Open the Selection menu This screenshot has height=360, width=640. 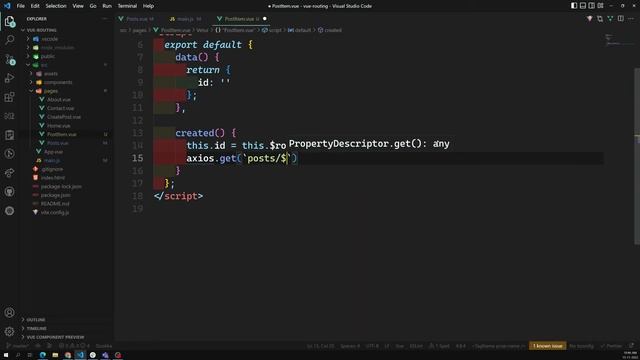(x=56, y=6)
